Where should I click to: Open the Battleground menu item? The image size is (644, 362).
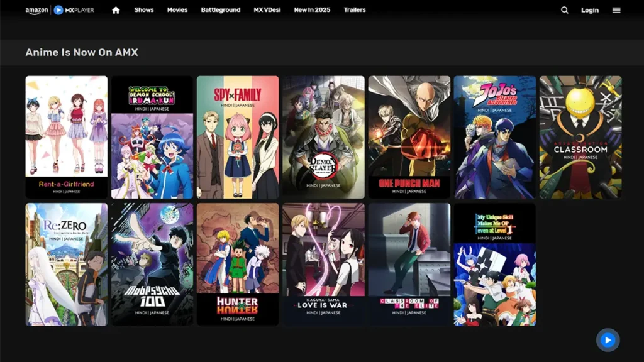221,10
